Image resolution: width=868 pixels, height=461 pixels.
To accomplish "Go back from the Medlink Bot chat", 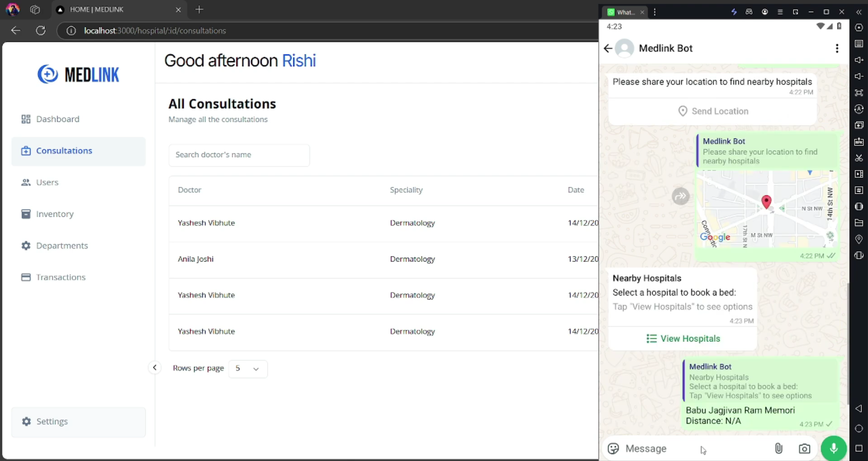I will pos(608,48).
